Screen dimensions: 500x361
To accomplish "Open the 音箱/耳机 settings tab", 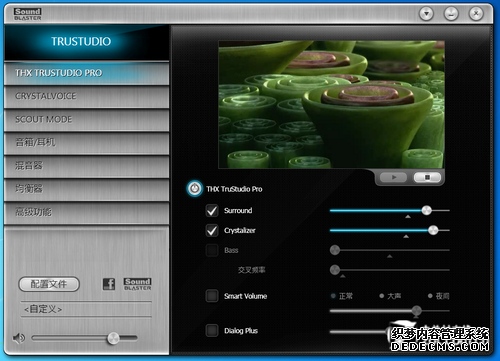I will pos(87,143).
